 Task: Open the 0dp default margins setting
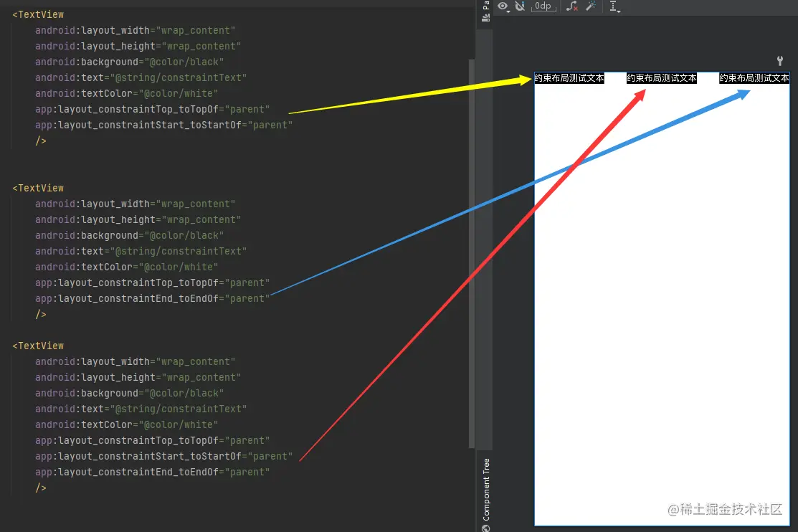click(x=543, y=6)
